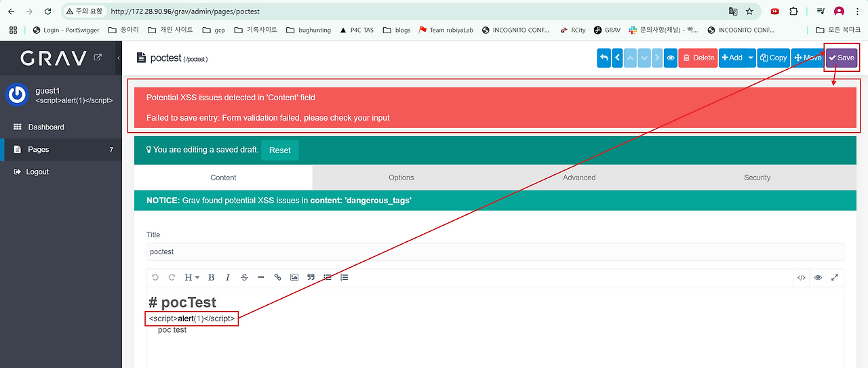Click the 'poc test' line in editor

[172, 330]
